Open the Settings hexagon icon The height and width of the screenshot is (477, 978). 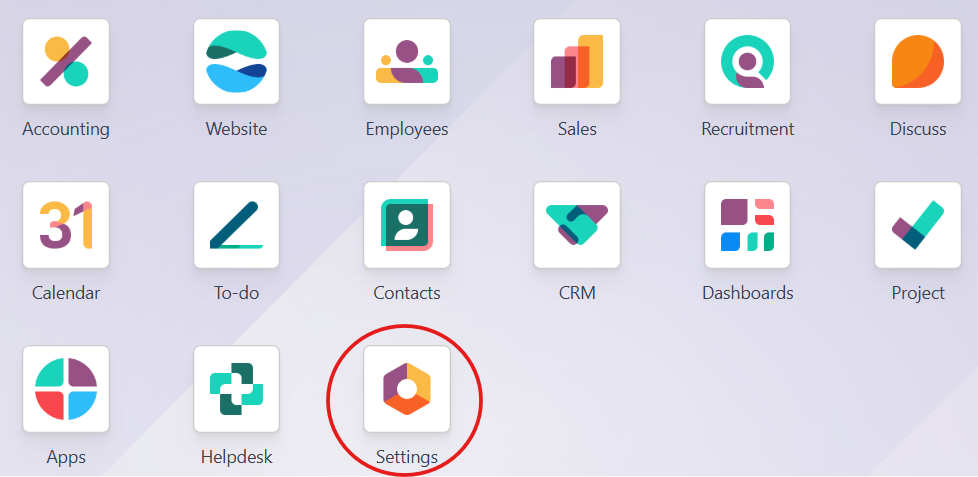click(x=407, y=389)
